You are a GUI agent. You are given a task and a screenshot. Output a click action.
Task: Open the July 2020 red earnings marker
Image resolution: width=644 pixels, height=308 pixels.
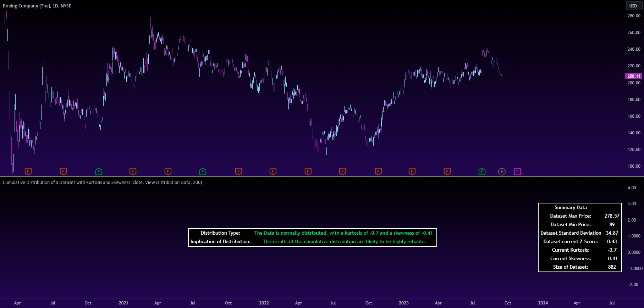[x=63, y=172]
